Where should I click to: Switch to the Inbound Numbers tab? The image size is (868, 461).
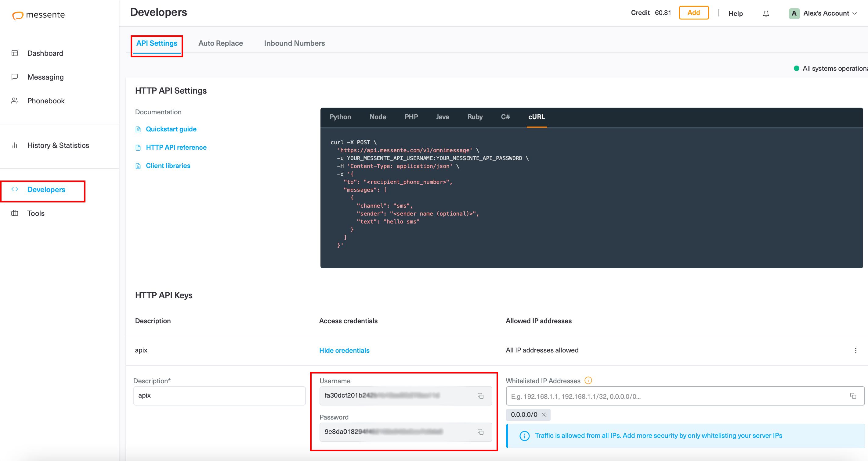pyautogui.click(x=295, y=43)
